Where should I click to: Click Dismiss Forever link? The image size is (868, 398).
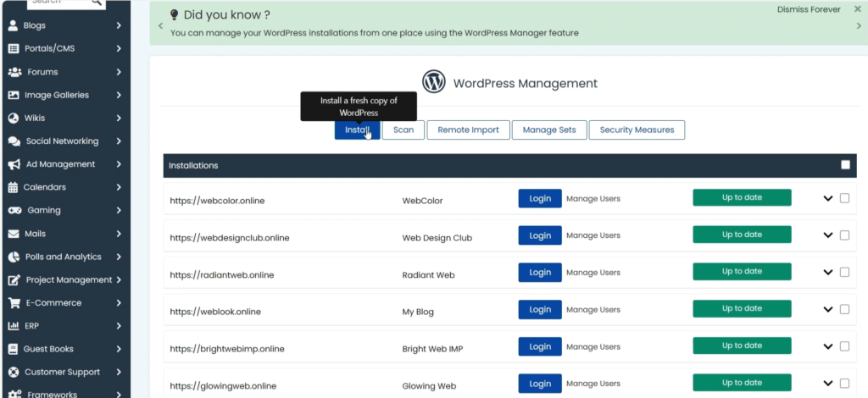pyautogui.click(x=809, y=9)
